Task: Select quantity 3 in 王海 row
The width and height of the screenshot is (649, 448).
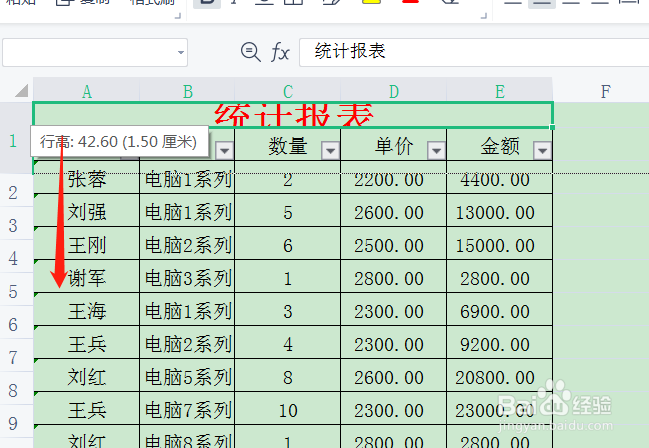Action: coord(288,311)
